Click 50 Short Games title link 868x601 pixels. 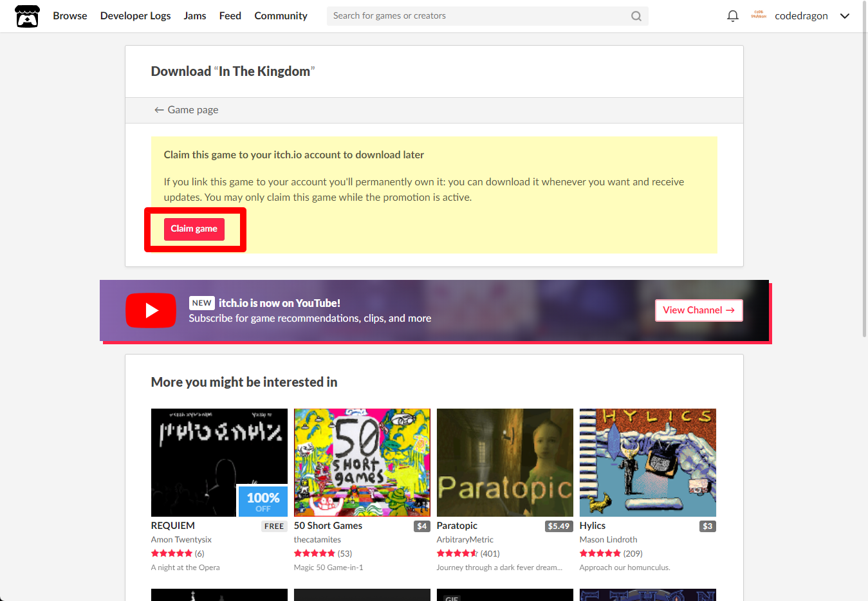click(x=328, y=526)
